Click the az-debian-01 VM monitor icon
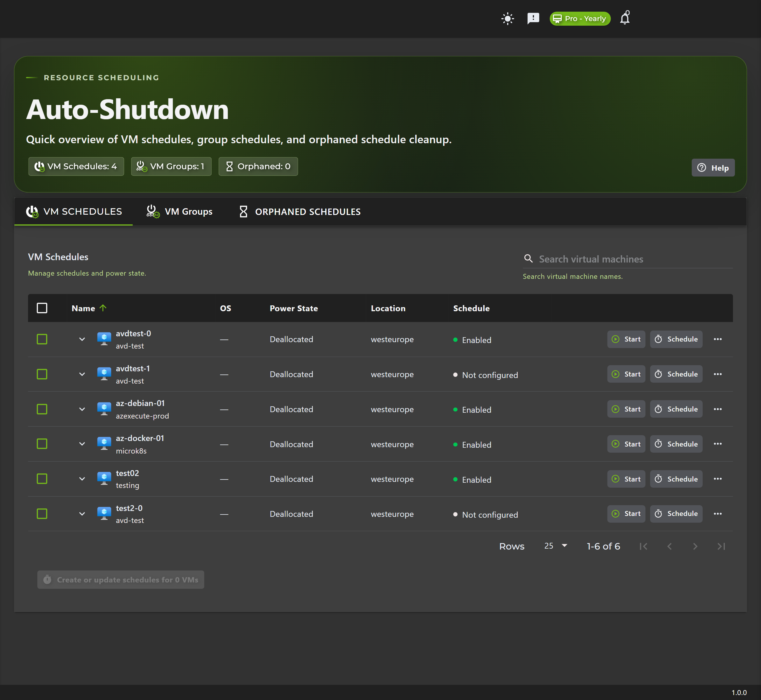 tap(104, 409)
